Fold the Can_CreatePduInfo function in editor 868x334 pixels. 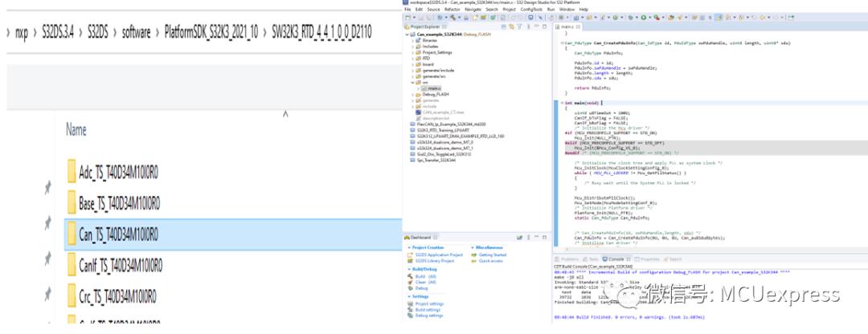[x=562, y=43]
